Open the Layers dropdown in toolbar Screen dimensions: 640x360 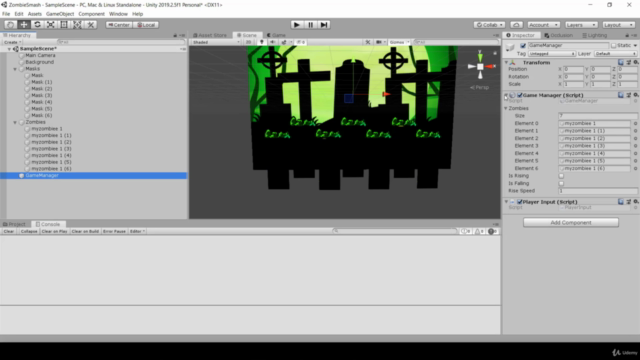(581, 25)
